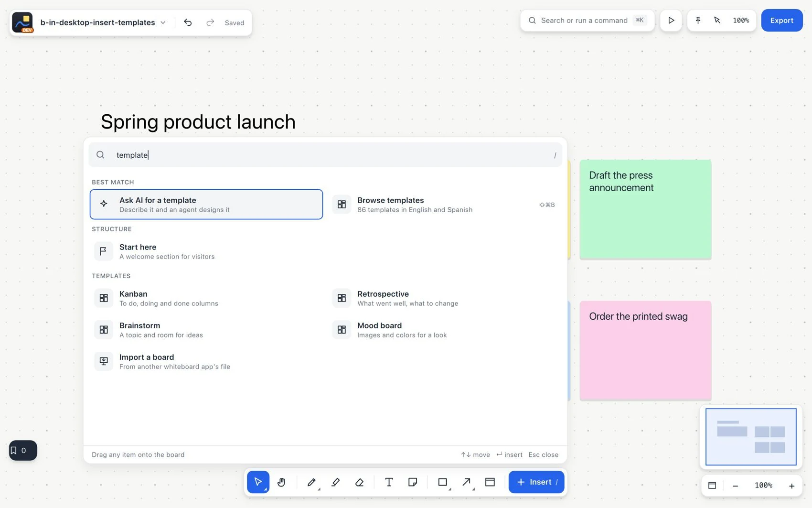Zoom in with plus button
Image resolution: width=812 pixels, height=508 pixels.
point(791,486)
